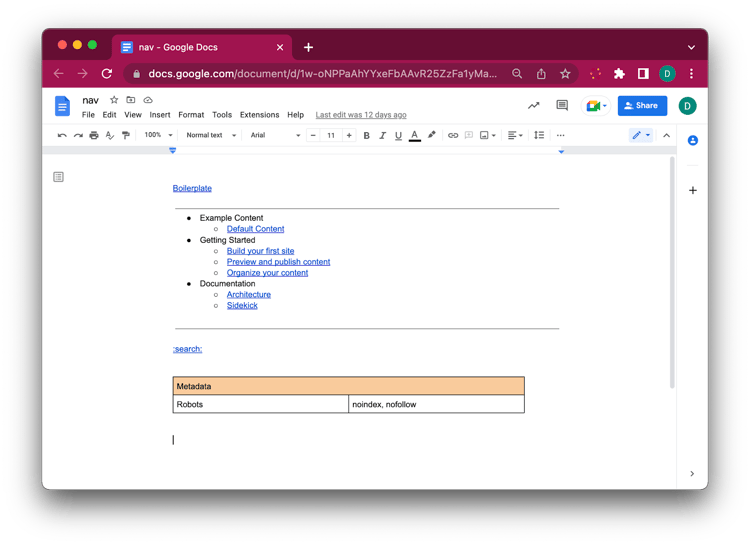This screenshot has width=750, height=545.
Task: Click the insert link icon
Action: click(453, 135)
